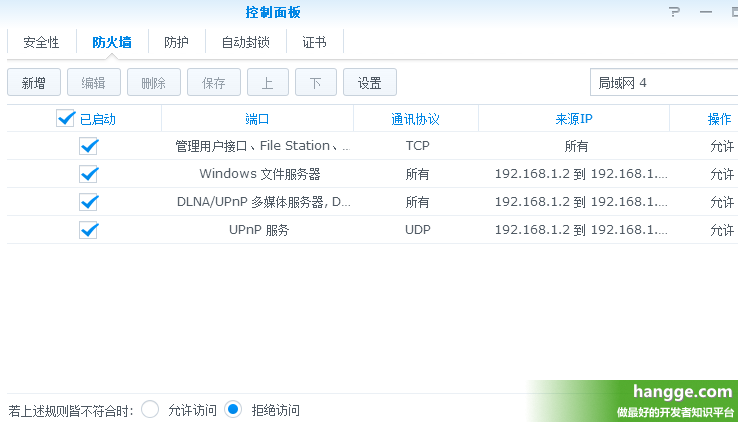Uncheck the Windows 文件服务器 rule checkbox

click(x=88, y=174)
